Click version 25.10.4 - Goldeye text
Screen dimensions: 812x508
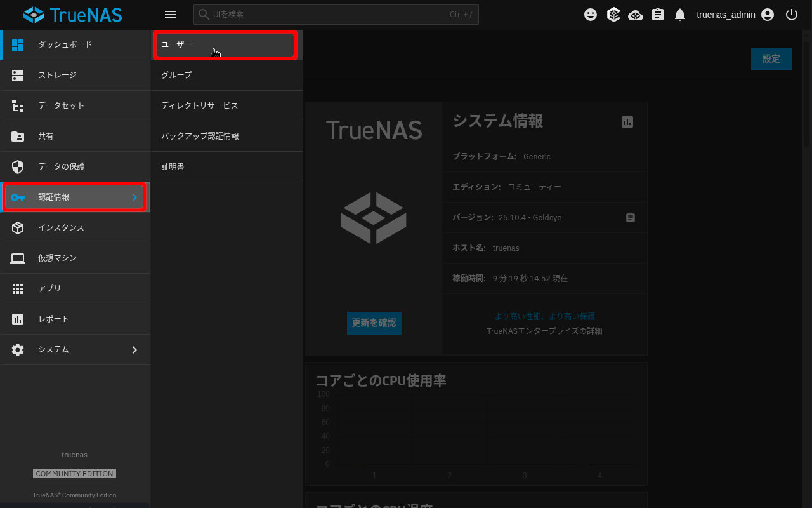530,217
